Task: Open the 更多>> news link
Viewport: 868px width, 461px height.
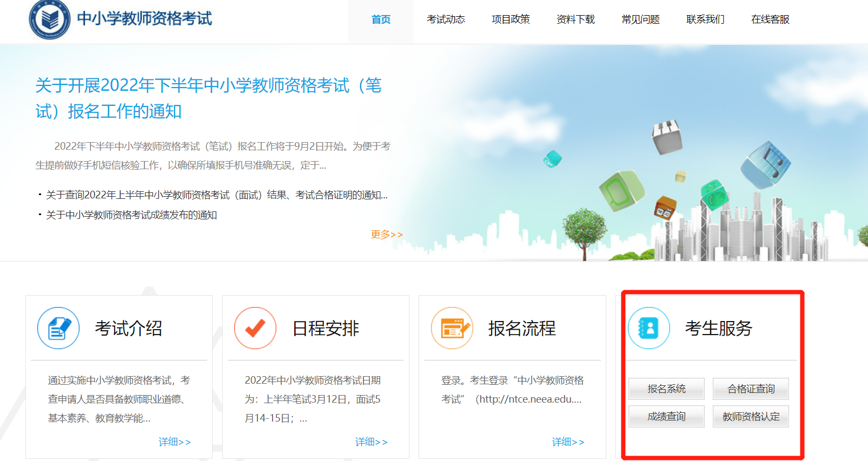Action: click(386, 235)
